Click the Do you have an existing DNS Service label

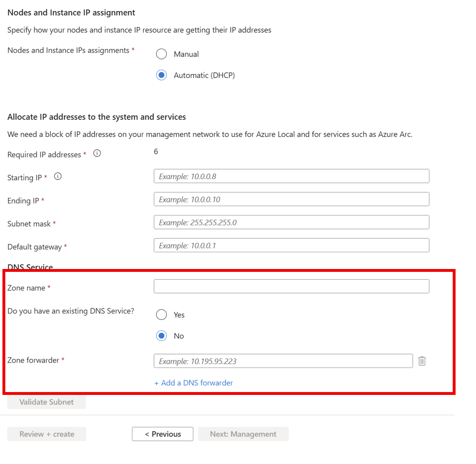coord(71,311)
